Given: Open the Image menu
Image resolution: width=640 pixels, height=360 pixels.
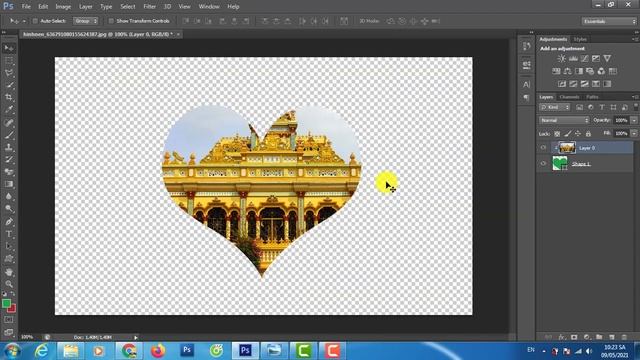Looking at the screenshot, I should (63, 7).
